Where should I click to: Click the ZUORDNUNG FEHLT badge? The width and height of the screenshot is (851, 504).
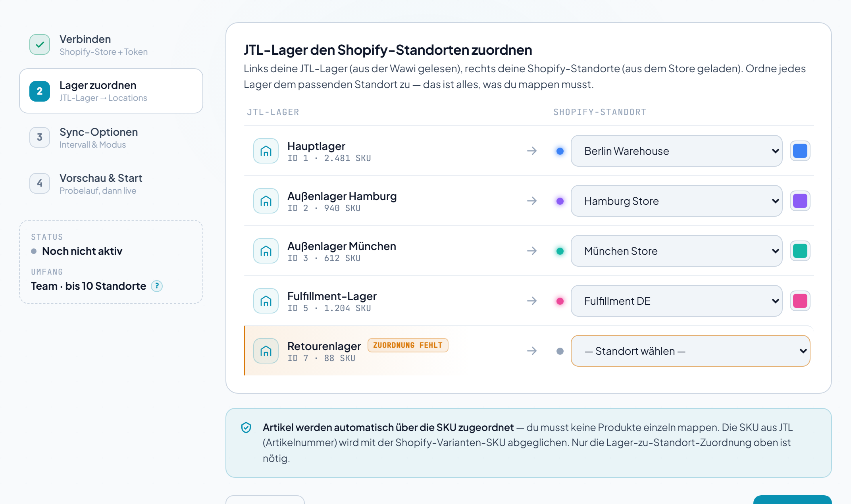click(x=408, y=345)
